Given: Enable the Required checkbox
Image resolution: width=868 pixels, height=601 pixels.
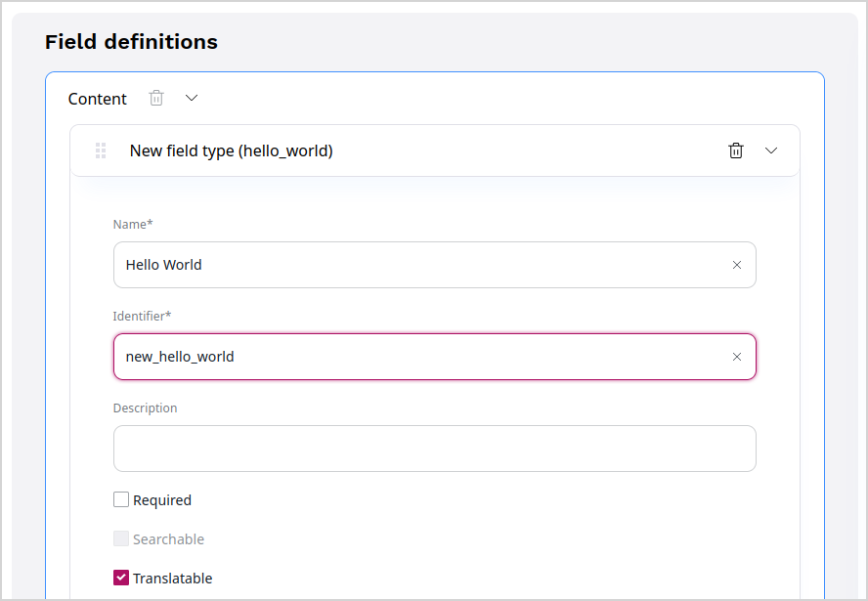Looking at the screenshot, I should point(120,499).
